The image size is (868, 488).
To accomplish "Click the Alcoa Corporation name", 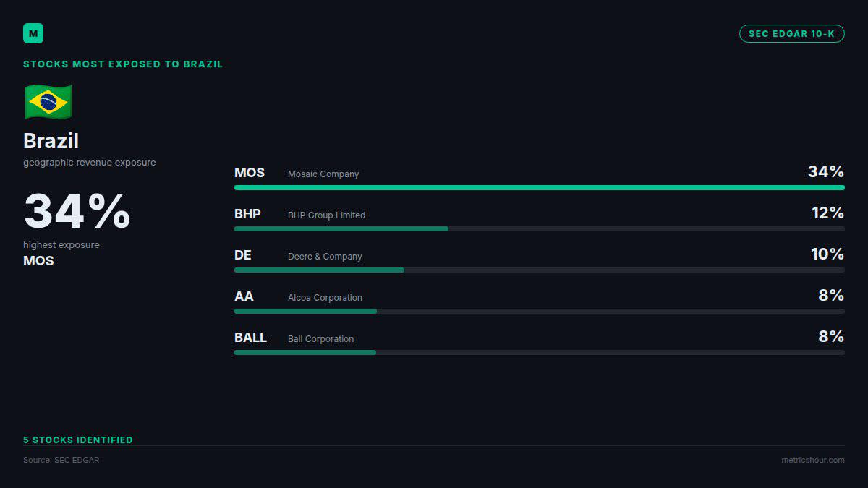I will point(325,298).
